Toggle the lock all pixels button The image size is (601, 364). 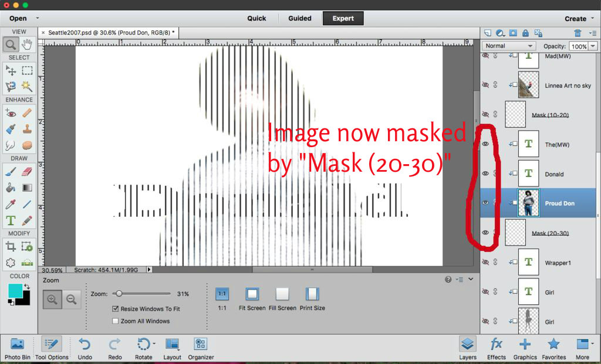click(525, 33)
